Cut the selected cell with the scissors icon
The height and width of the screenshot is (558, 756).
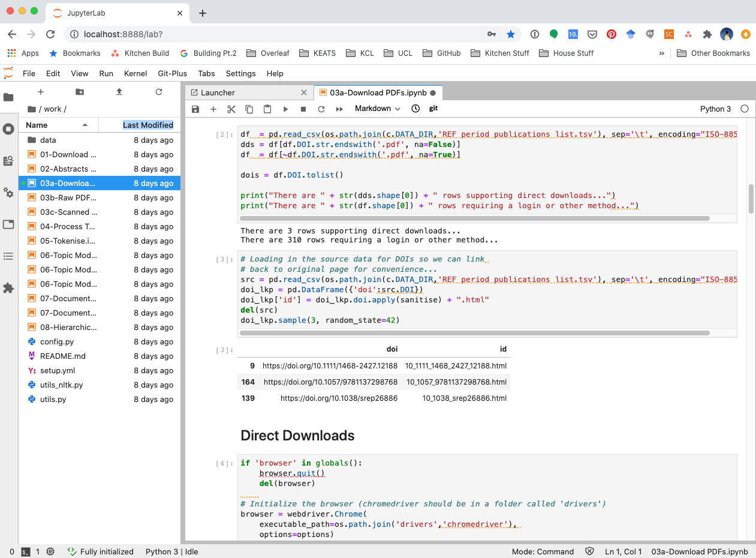(231, 109)
